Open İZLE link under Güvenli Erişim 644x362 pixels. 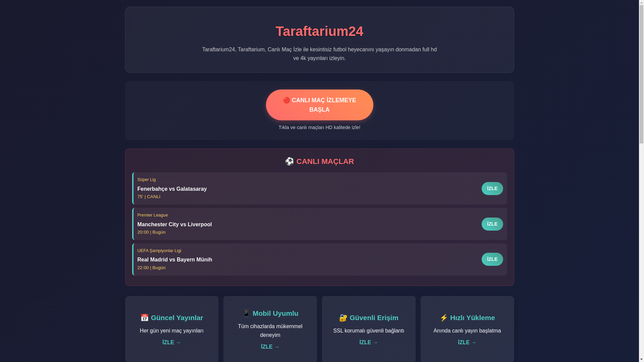[369, 342]
